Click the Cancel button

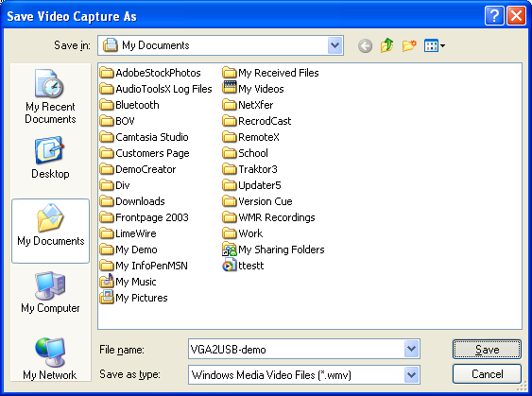(x=487, y=374)
